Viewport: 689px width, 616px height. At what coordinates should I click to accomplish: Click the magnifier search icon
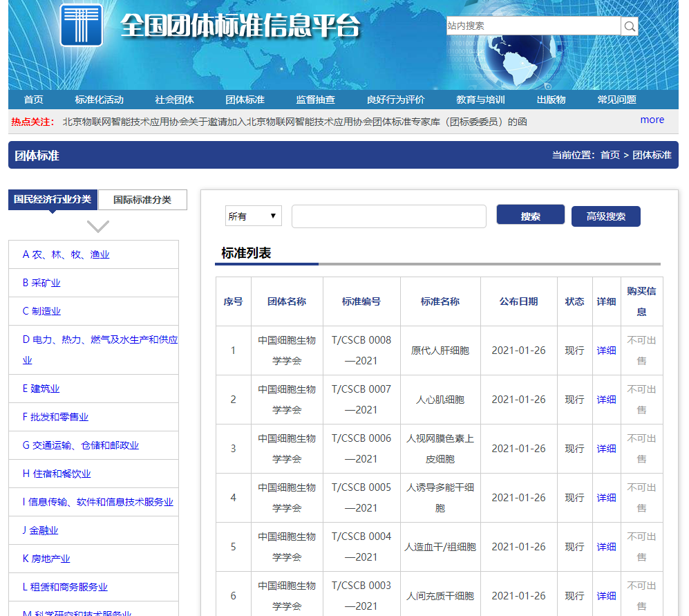[629, 26]
